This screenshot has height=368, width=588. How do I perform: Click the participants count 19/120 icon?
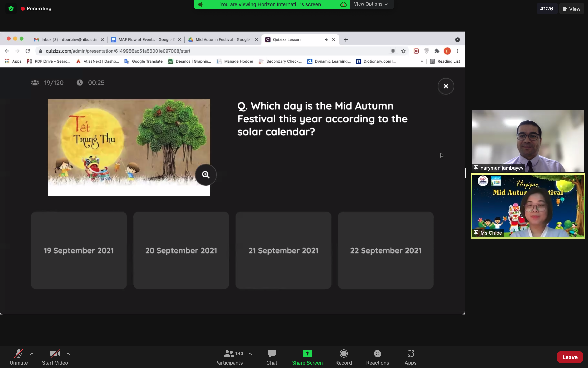(35, 83)
